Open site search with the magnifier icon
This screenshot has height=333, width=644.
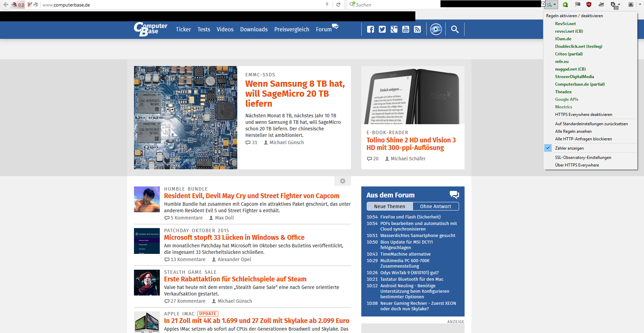click(x=455, y=29)
